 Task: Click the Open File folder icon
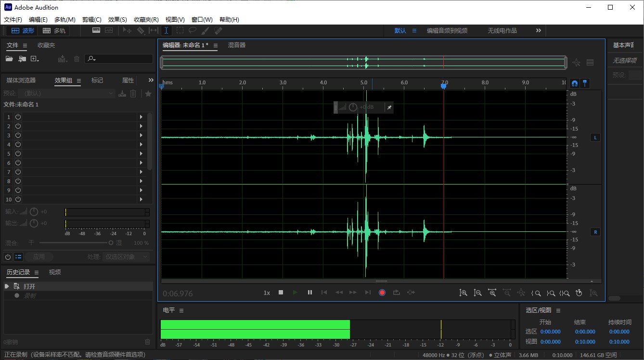[9, 59]
